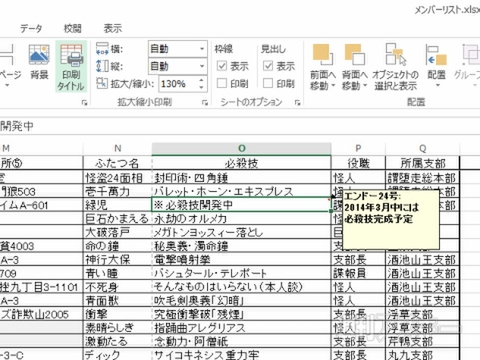Click the 拡大/縮小 scale icon
This screenshot has width=480, height=360.
pyautogui.click(x=102, y=83)
